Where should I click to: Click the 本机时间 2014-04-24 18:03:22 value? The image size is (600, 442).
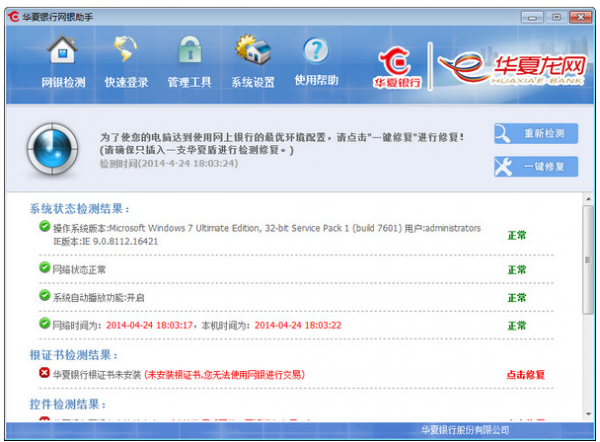click(x=298, y=325)
